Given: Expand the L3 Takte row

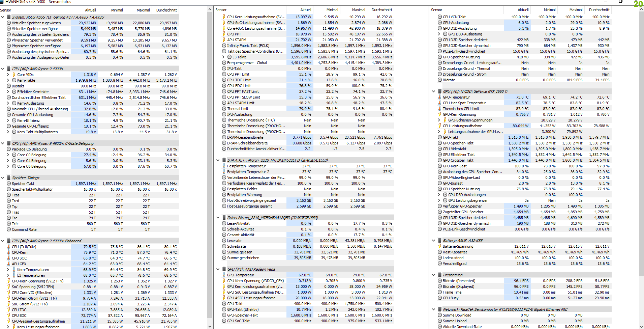Looking at the screenshot, I should (x=223, y=57).
